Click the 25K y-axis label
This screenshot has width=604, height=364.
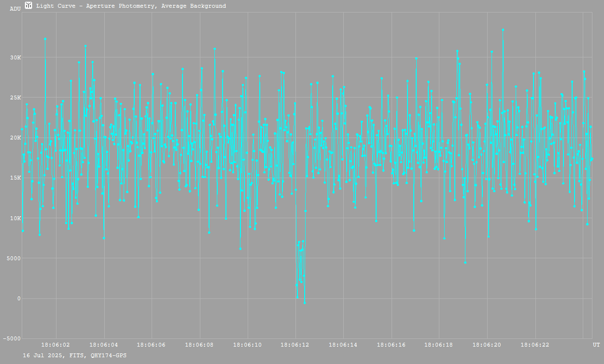(15, 98)
